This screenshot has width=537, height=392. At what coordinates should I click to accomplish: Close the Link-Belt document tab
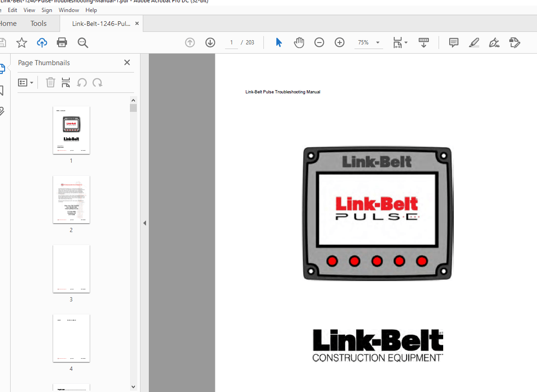click(137, 23)
